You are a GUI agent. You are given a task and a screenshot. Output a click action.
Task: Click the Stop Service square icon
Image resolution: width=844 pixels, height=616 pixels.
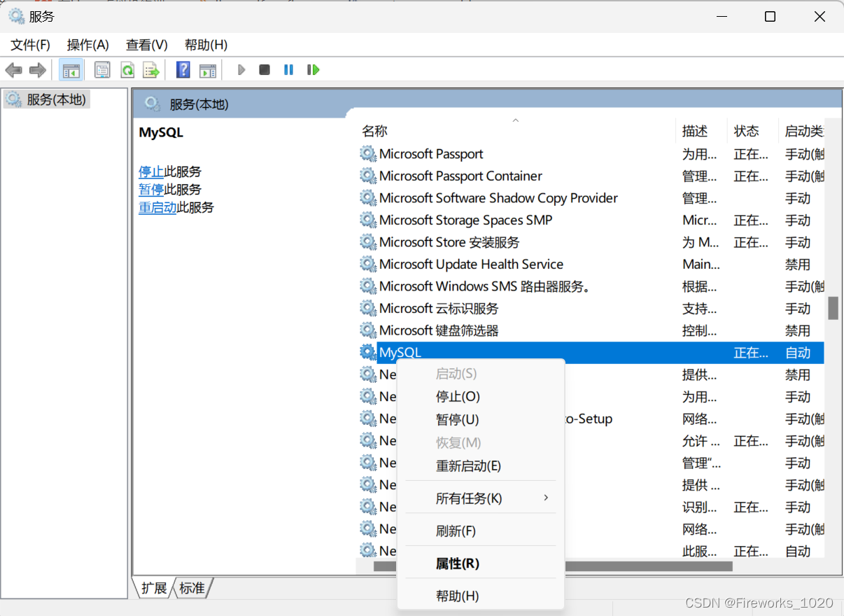pos(265,69)
